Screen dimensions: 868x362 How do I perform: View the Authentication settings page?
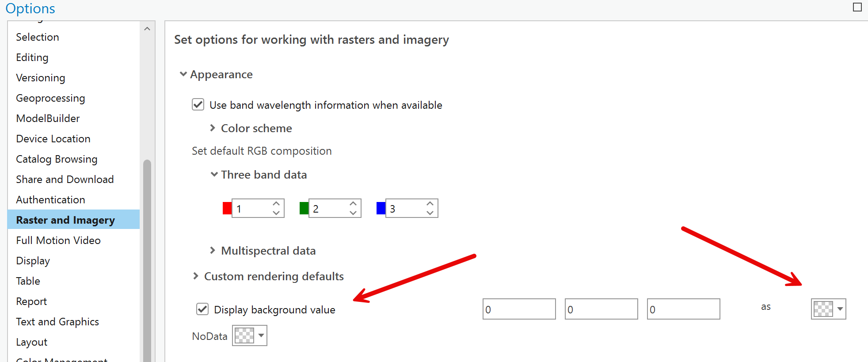pos(50,199)
